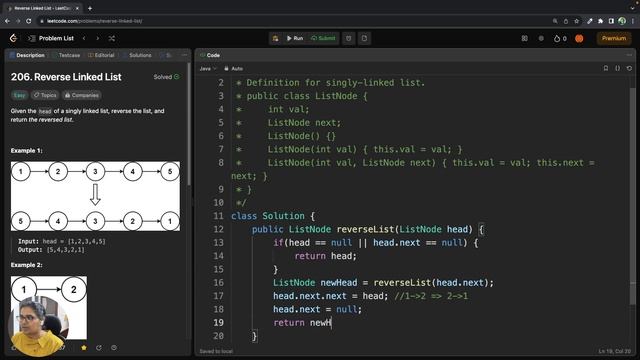This screenshot has height=360, width=640.
Task: Open the eyedropper extension icon
Action: pos(590,21)
